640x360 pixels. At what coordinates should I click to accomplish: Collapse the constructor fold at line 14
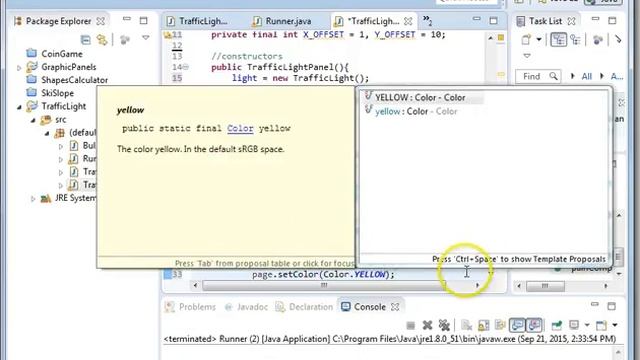tap(186, 67)
